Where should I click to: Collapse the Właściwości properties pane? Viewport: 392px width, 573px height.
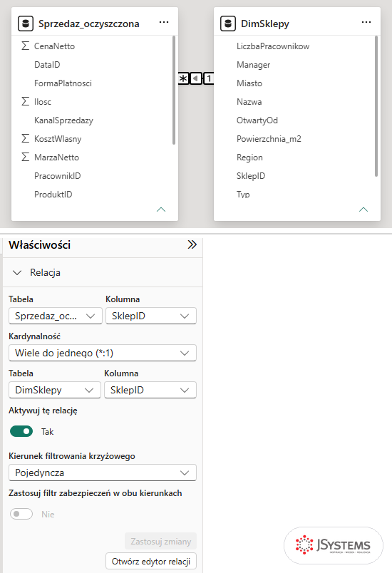point(192,244)
